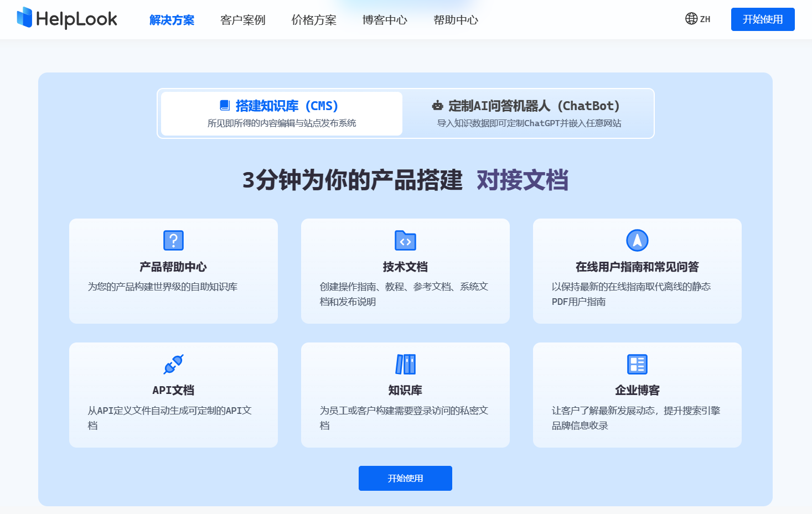Screen dimensions: 812x514
Task: Click the subtitle 导入知识数据即可定制ChatGPT并嵌入任意网站
Action: coord(529,123)
